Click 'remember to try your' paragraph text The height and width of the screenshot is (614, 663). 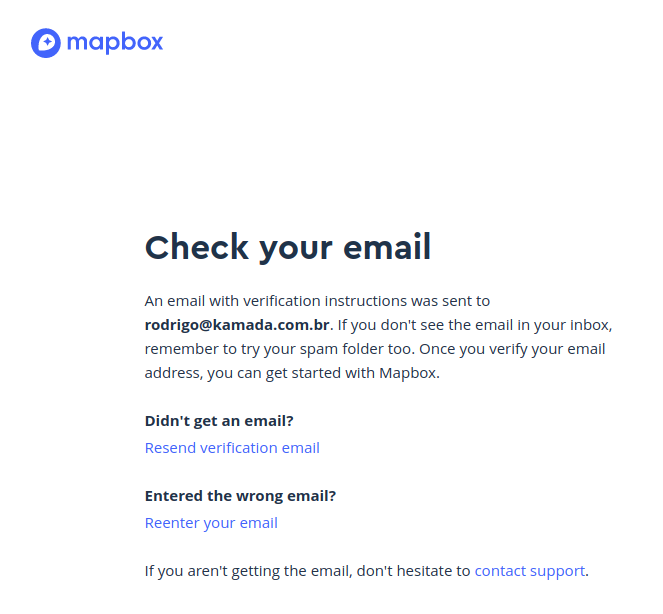(213, 349)
